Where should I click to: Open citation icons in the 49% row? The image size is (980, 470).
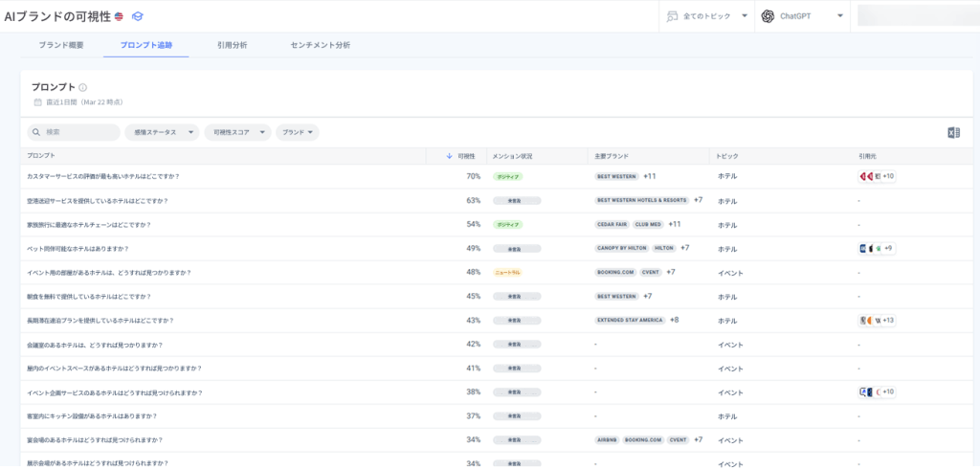point(877,249)
